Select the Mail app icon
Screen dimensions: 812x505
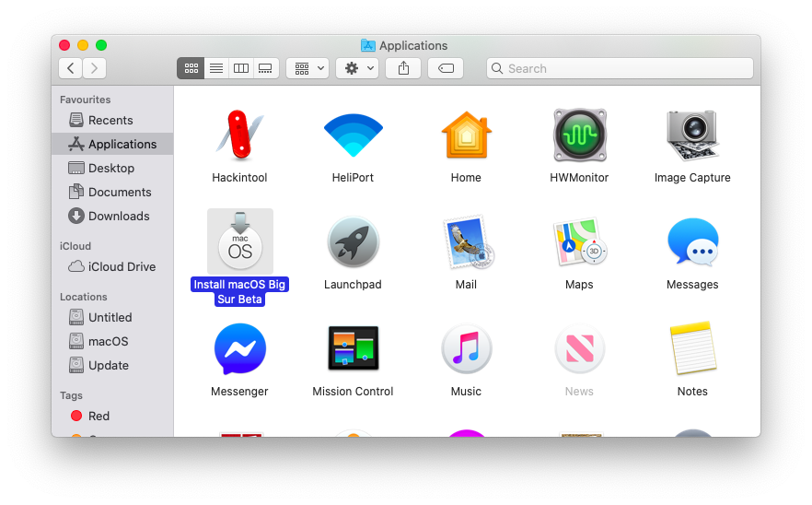pyautogui.click(x=468, y=242)
